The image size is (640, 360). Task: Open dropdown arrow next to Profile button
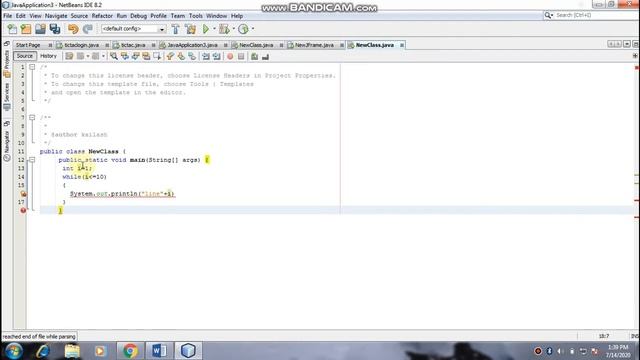pos(253,29)
